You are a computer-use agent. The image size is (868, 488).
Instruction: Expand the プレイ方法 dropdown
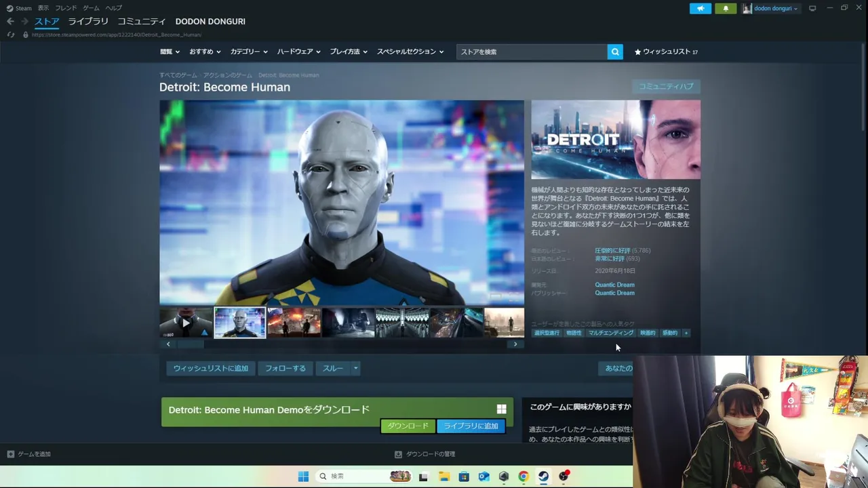(x=349, y=52)
